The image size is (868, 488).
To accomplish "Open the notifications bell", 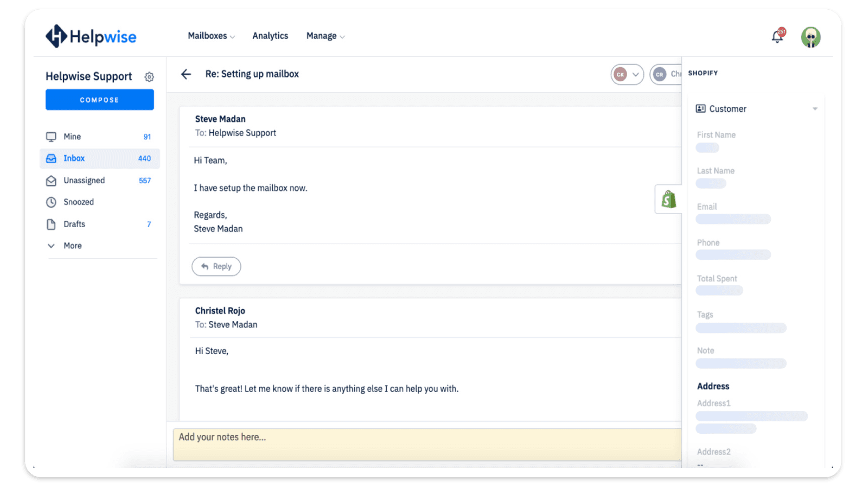I will click(x=777, y=36).
